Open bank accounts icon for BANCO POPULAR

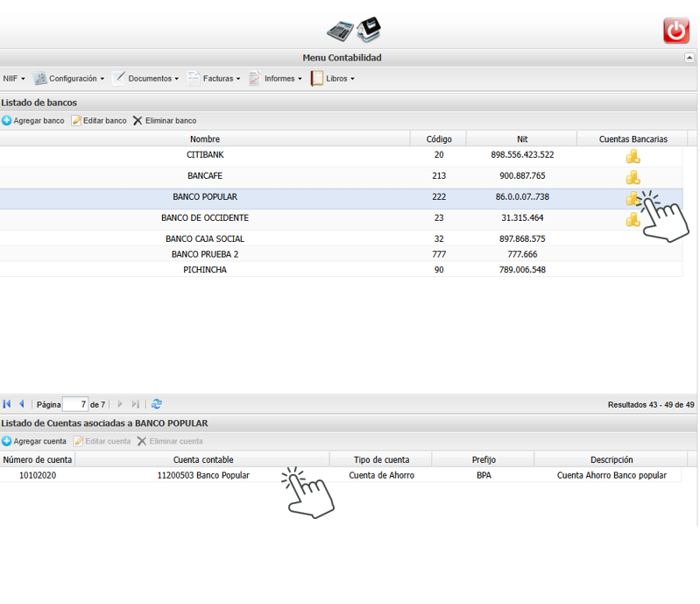[633, 198]
